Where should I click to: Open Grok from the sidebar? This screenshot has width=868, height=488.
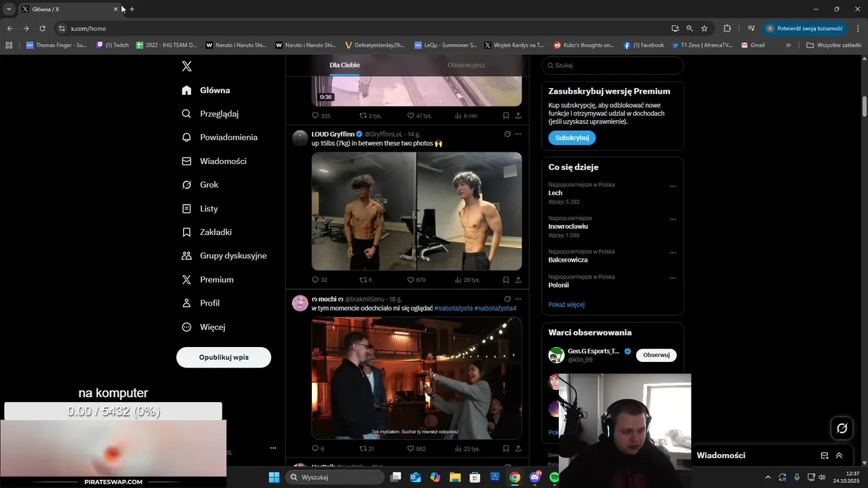[200, 185]
